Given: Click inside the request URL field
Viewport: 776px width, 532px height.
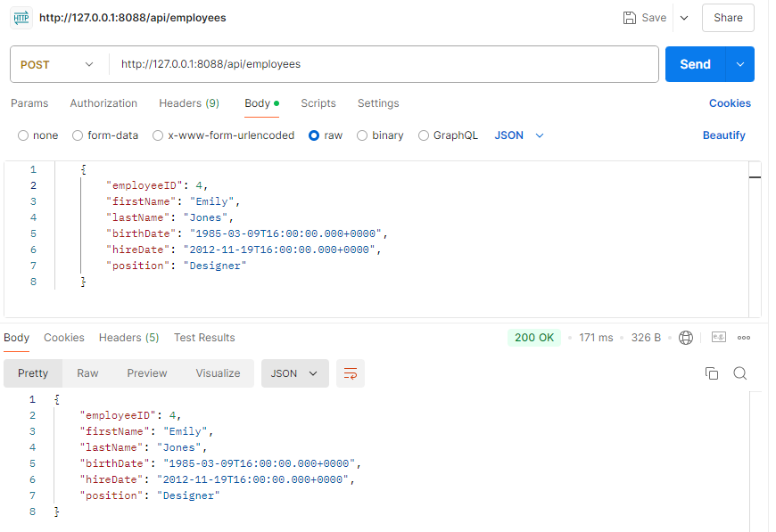Looking at the screenshot, I should click(357, 64).
